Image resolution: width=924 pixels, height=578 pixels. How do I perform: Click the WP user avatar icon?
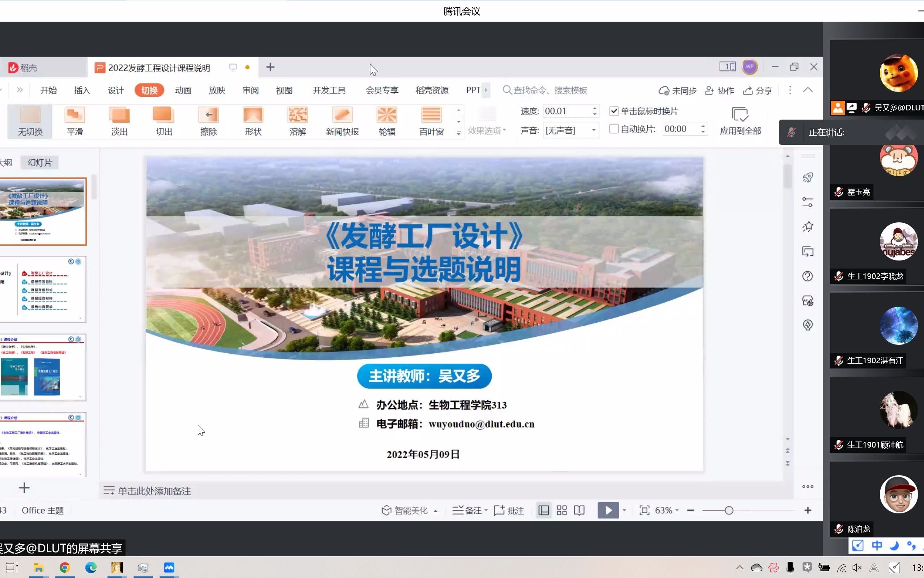(x=749, y=67)
